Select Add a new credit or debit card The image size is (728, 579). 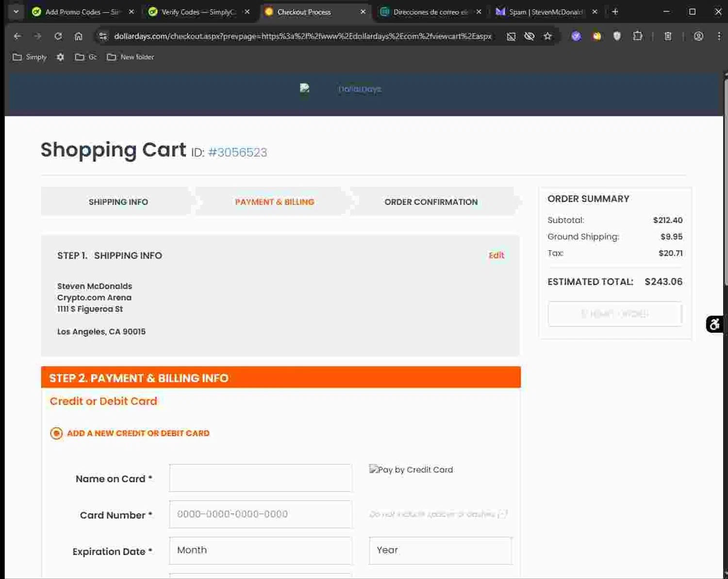click(x=56, y=433)
